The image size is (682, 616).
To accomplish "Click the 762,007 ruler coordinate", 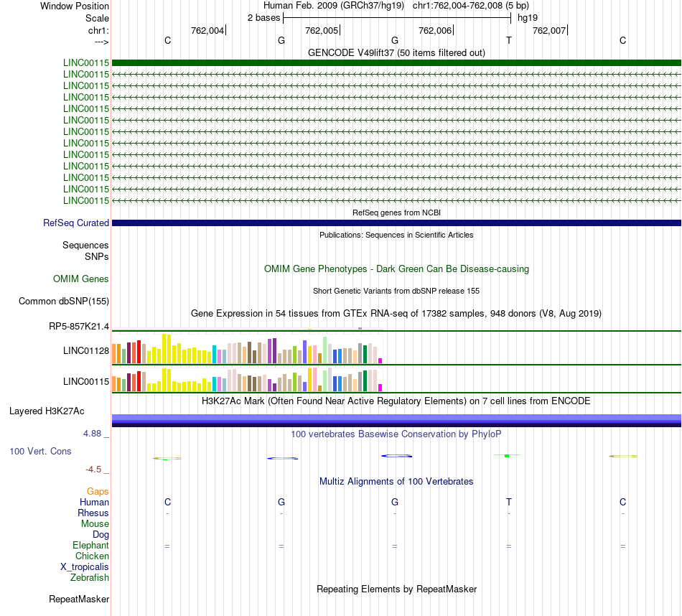I will 549,30.
